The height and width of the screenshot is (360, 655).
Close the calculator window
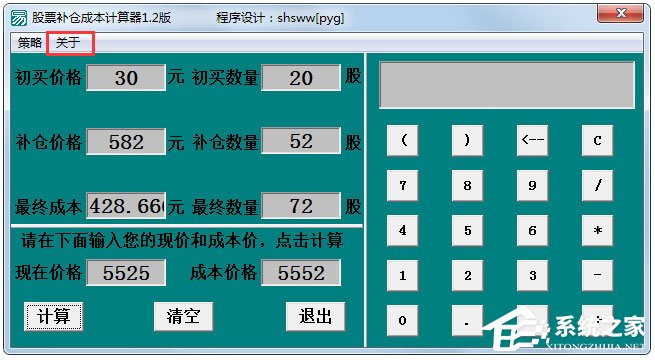(620, 13)
